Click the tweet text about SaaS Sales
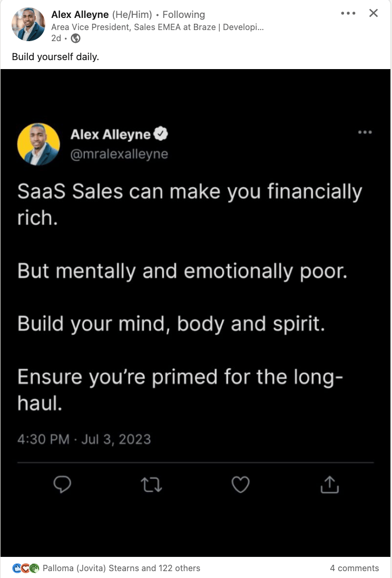Image resolution: width=392 pixels, height=578 pixels. [190, 192]
